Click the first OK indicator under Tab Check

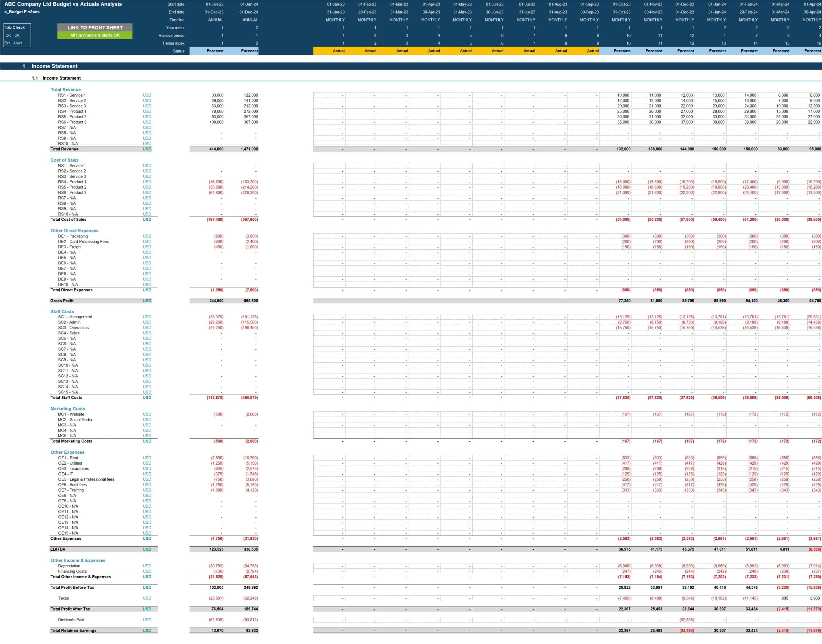(x=8, y=35)
